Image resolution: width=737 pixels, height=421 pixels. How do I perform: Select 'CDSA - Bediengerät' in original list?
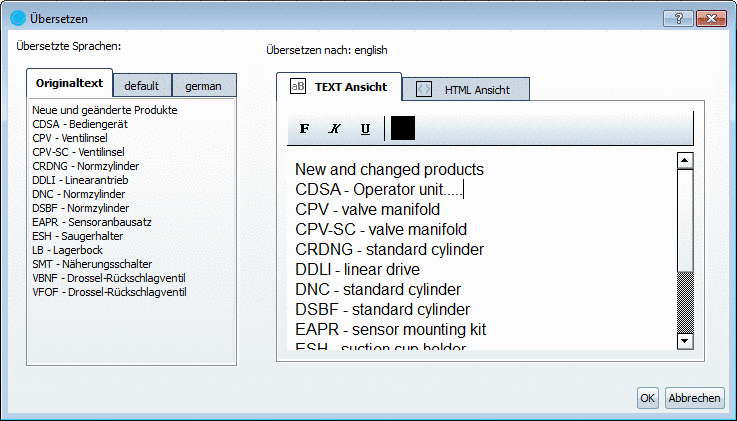tap(82, 123)
